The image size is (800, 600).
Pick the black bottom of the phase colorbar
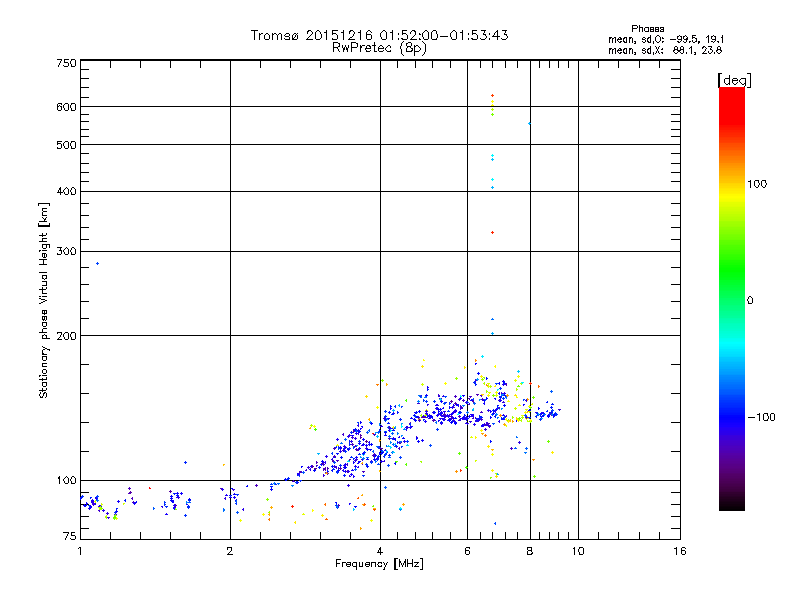tap(732, 504)
